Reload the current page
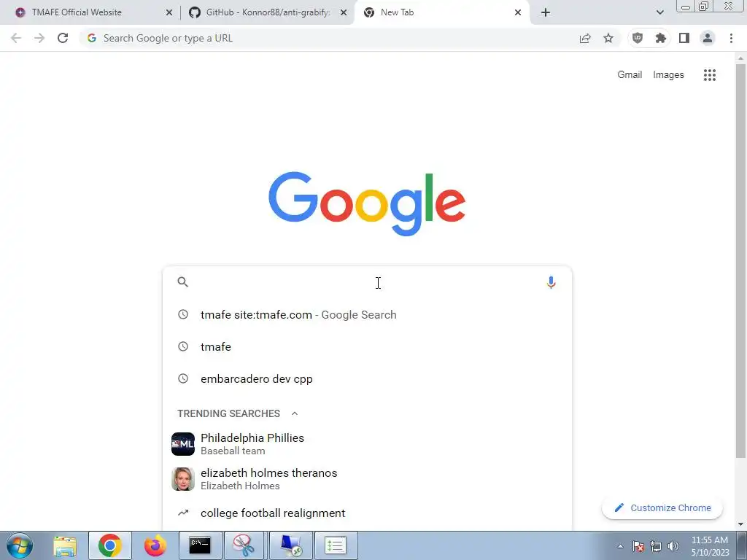Screen dimensions: 747x560 63,38
